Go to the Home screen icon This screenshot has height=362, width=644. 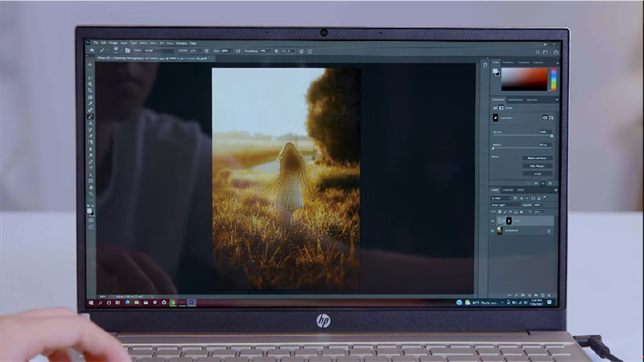pos(92,51)
